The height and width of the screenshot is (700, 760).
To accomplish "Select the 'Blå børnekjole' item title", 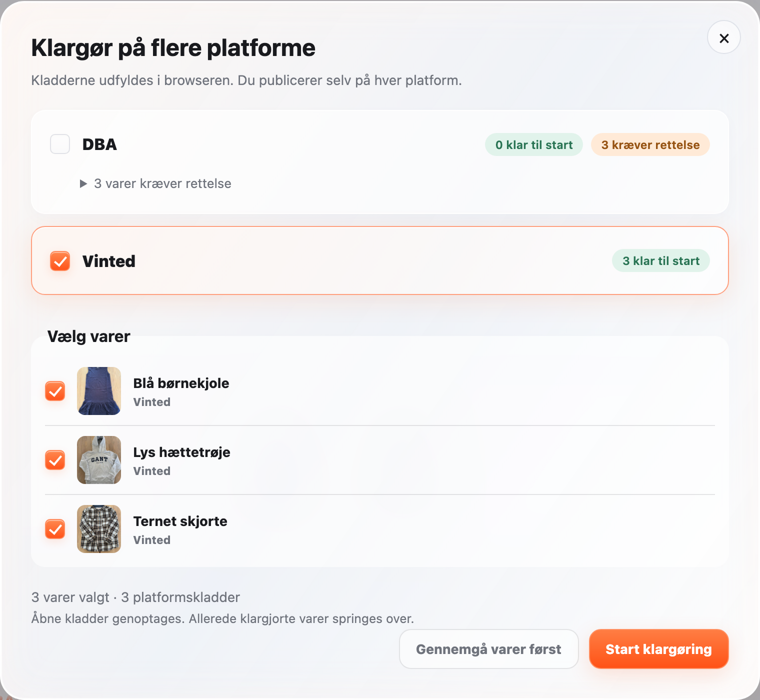I will 181,383.
